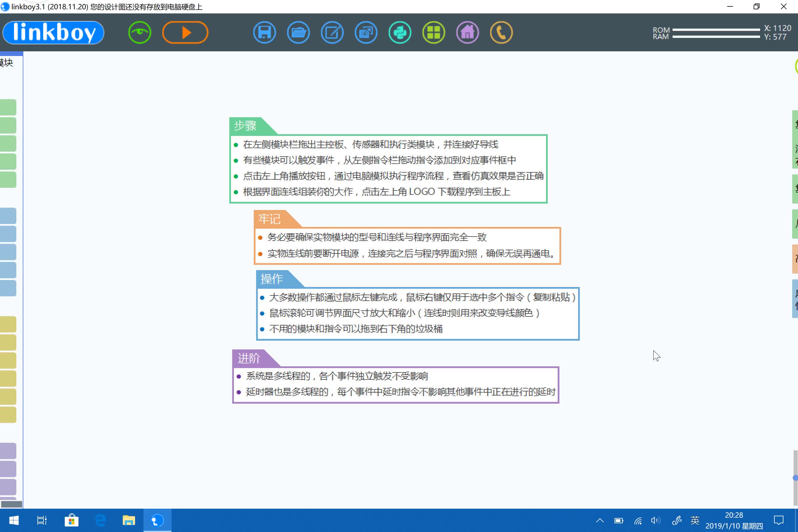Screen dimensions: 798x532
Task: Open a file using the folder icon
Action: (298, 33)
